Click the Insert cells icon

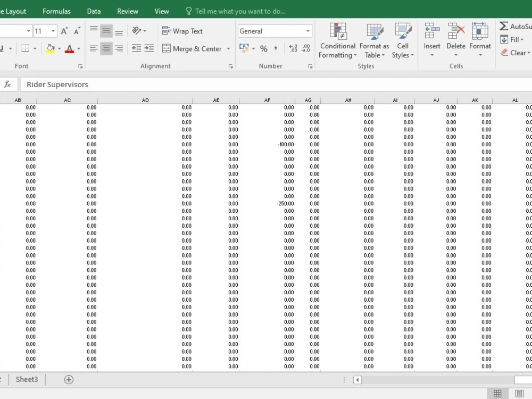coord(432,31)
